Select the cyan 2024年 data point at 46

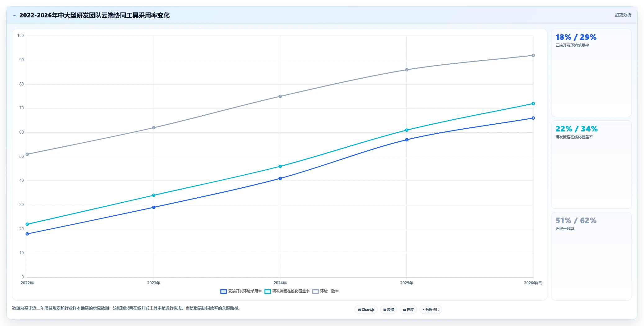coord(280,166)
